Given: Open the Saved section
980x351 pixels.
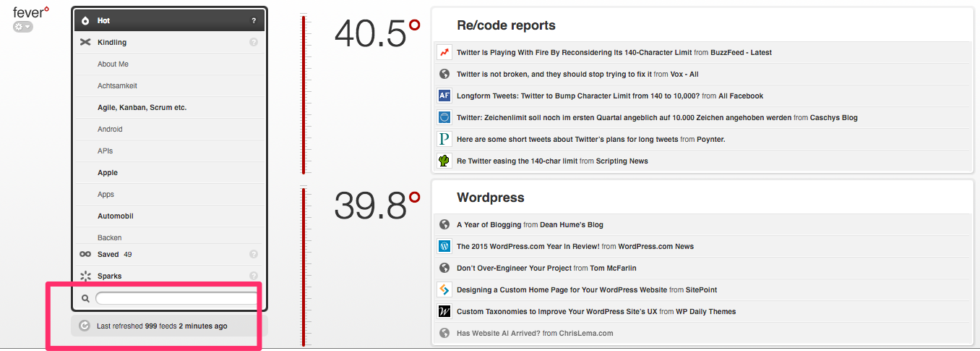Looking at the screenshot, I should coord(169,254).
